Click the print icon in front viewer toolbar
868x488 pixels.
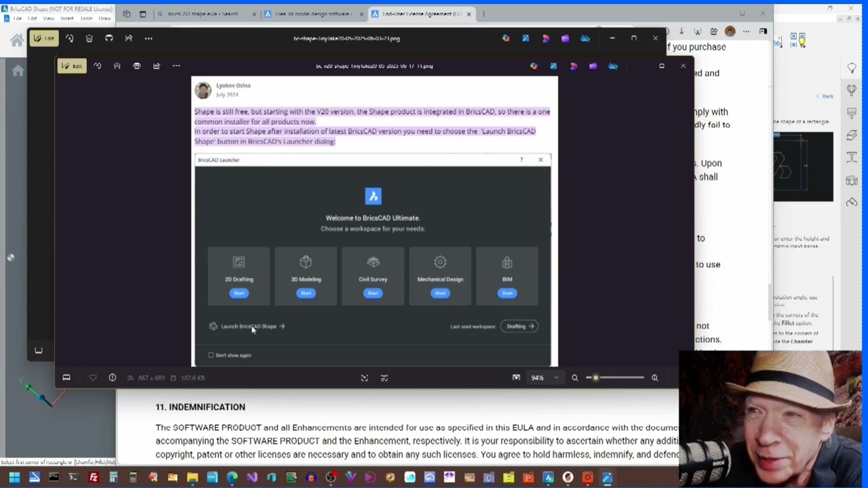136,66
